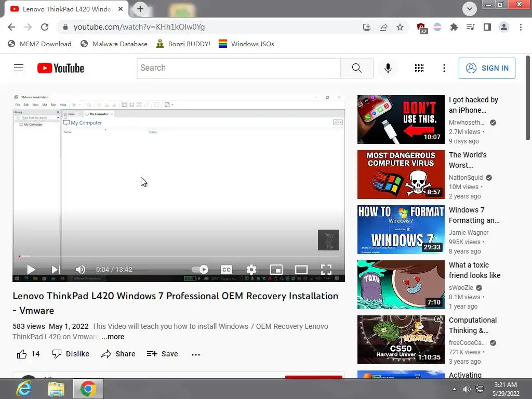Click the Chrome taskbar button
The width and height of the screenshot is (532, 399).
click(88, 389)
